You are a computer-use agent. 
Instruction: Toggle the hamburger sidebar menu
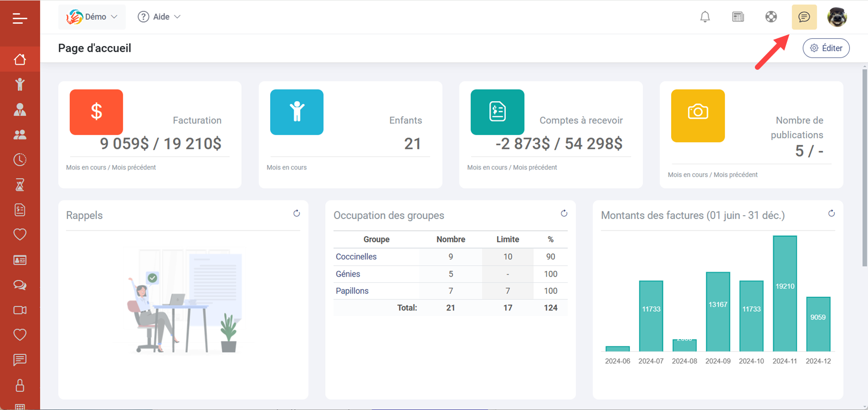point(20,19)
